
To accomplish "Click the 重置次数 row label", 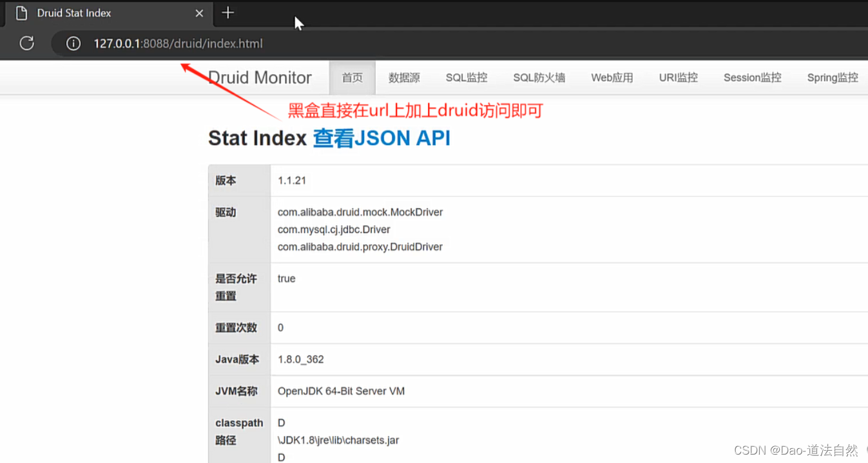I will 236,328.
